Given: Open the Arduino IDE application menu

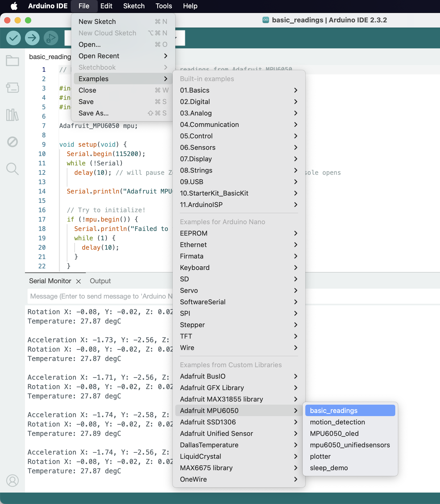Looking at the screenshot, I should pyautogui.click(x=48, y=6).
